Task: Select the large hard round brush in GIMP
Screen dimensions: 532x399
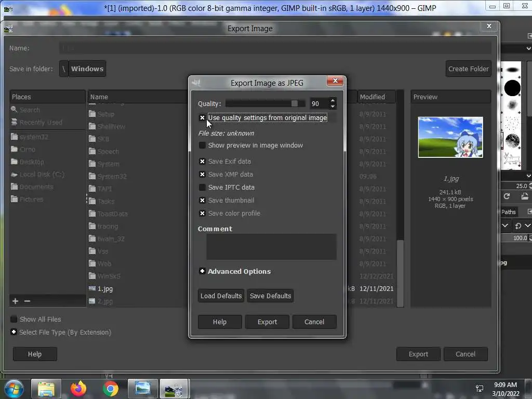Action: tap(512, 88)
